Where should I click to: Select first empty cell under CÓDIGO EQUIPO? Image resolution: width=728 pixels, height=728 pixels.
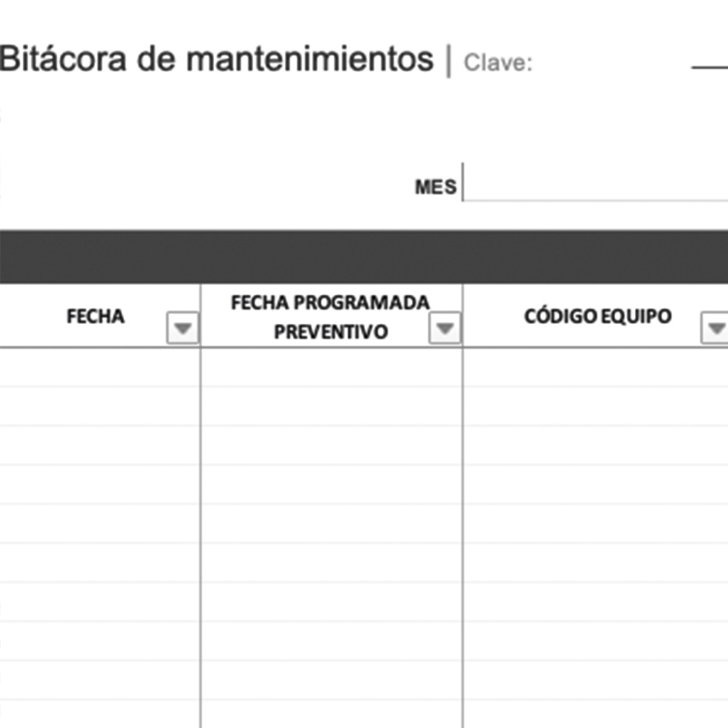(x=596, y=367)
